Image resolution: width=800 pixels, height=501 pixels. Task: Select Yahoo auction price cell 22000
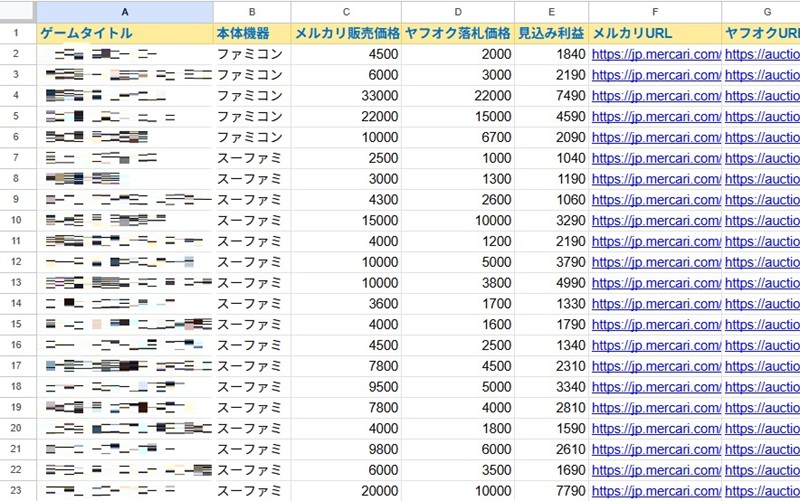click(458, 95)
